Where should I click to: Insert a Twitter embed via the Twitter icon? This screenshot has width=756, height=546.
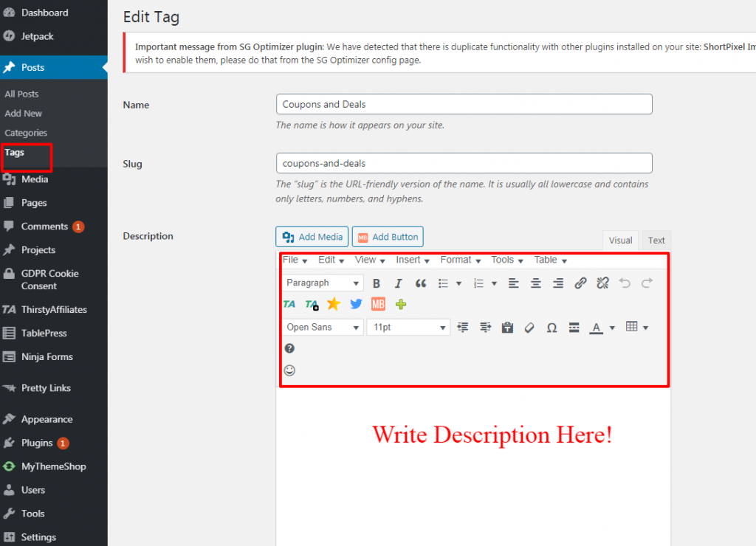(356, 303)
